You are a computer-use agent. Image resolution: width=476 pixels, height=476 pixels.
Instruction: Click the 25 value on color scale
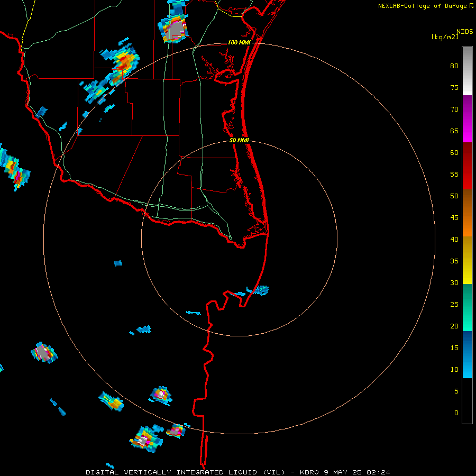pyautogui.click(x=454, y=305)
